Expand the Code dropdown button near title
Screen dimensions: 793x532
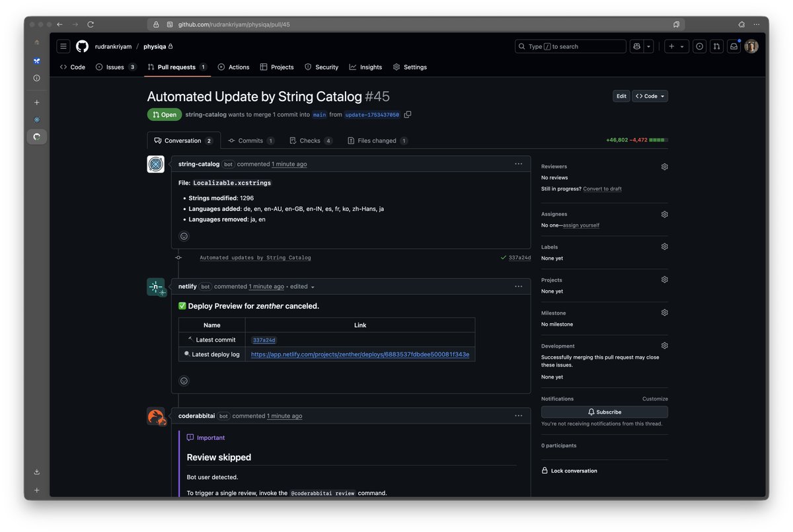[650, 96]
